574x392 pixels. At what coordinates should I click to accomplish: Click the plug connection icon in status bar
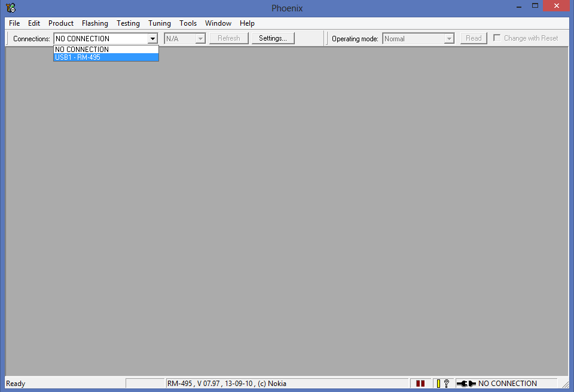[466, 384]
